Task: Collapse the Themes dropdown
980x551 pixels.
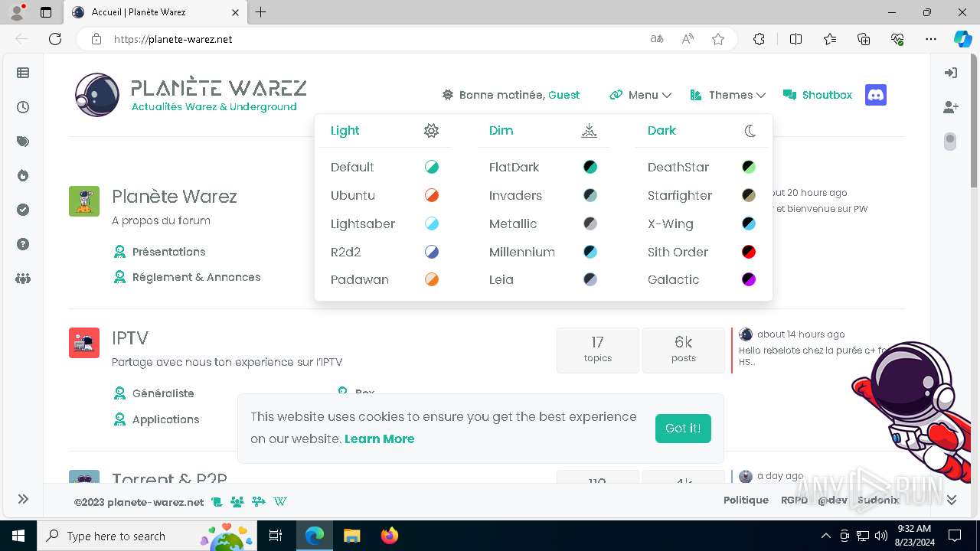Action: pos(728,95)
